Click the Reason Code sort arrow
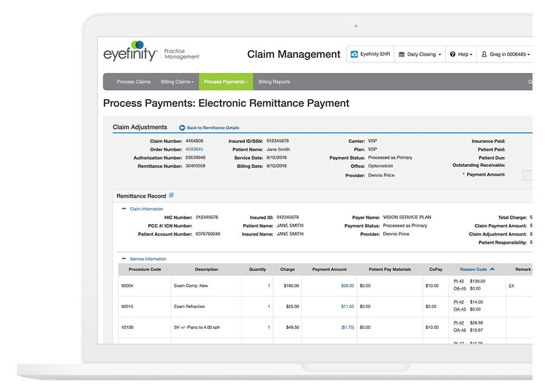 [492, 269]
